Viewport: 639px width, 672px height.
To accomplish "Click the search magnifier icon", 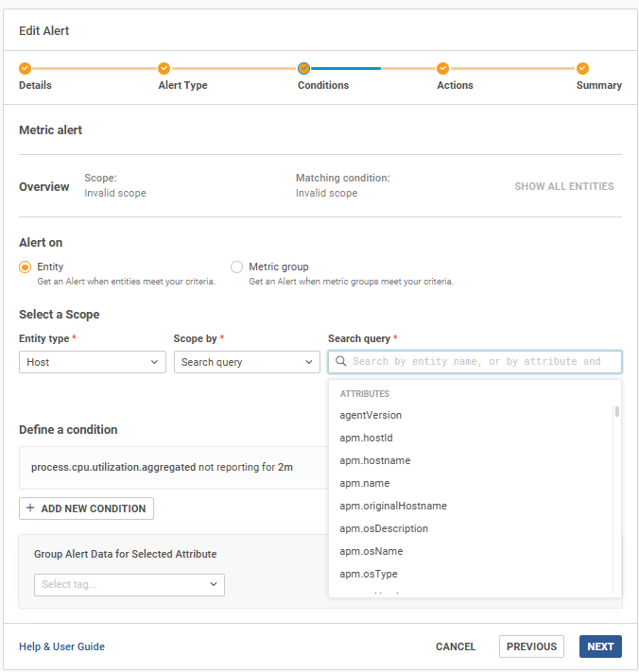I will tap(341, 362).
